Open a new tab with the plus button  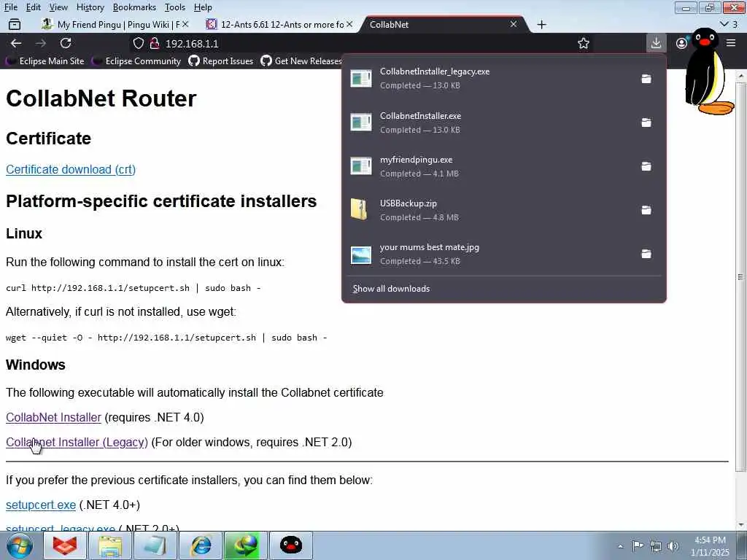(541, 24)
